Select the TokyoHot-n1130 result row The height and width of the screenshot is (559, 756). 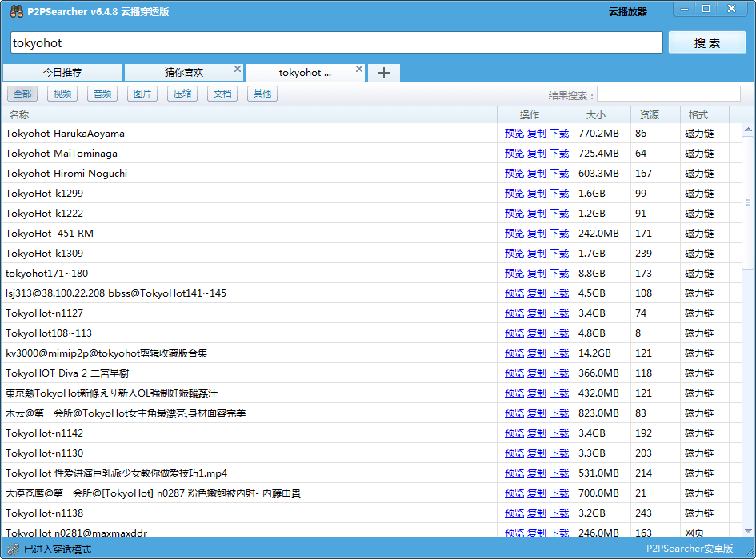pyautogui.click(x=371, y=453)
